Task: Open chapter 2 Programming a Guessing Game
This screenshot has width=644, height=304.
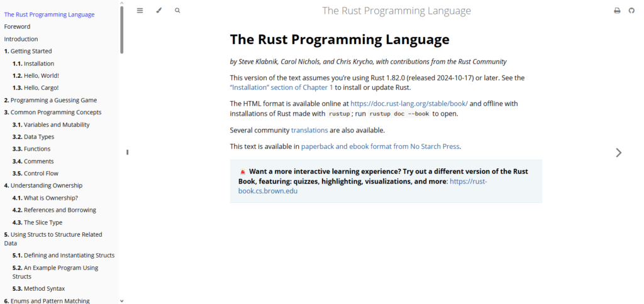Action: pyautogui.click(x=50, y=100)
